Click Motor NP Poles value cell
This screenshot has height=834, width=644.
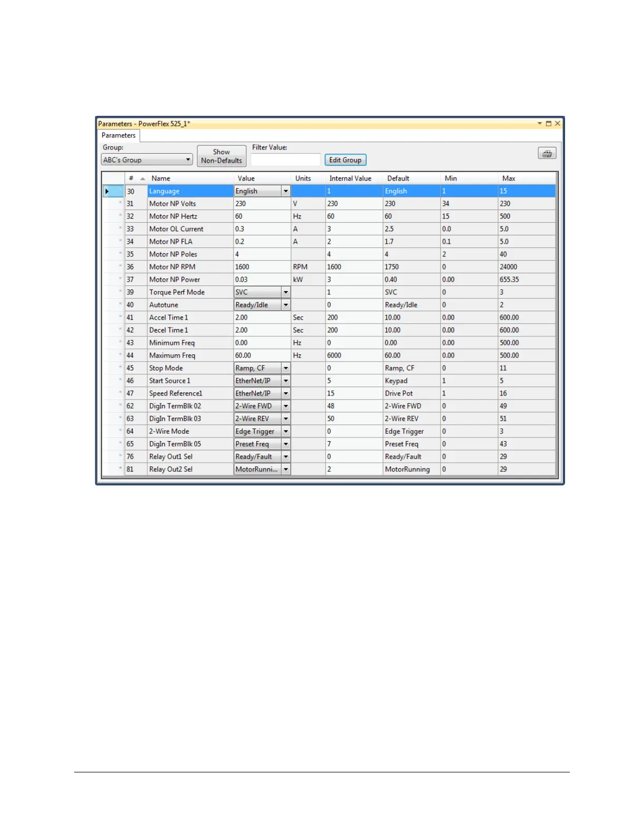[262, 254]
